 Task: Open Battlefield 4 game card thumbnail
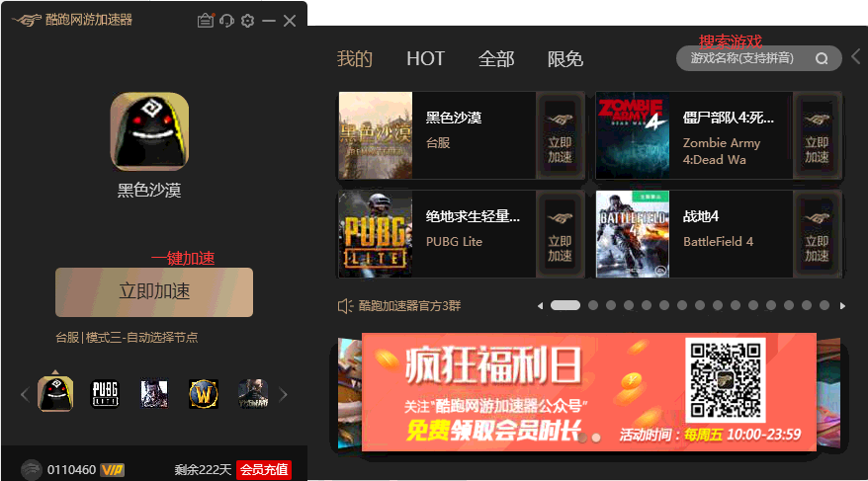tap(632, 234)
